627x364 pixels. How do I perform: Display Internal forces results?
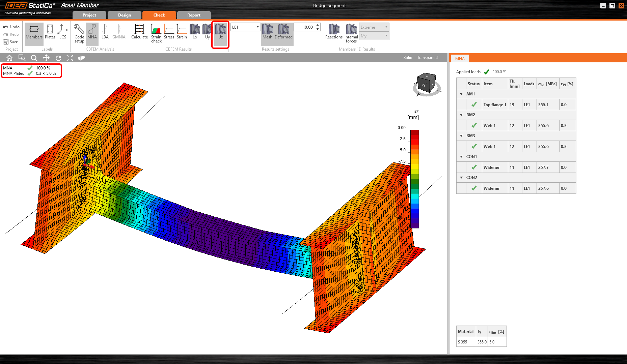pos(351,33)
